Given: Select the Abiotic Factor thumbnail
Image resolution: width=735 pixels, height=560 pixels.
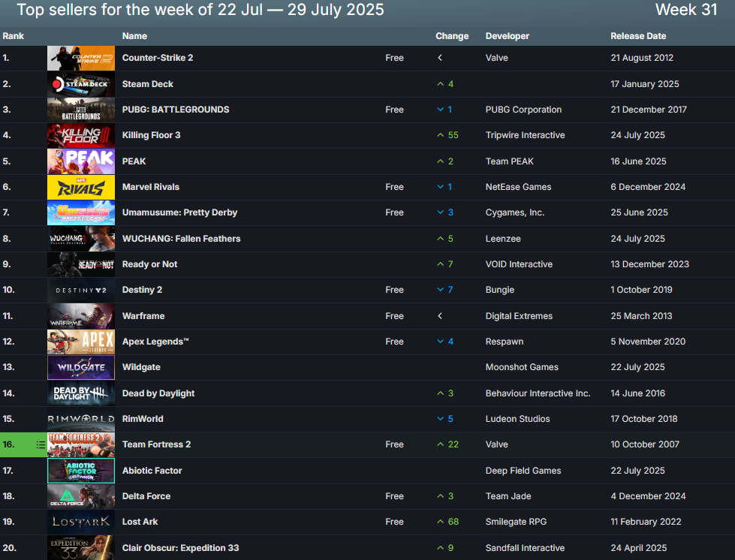Looking at the screenshot, I should [x=81, y=471].
